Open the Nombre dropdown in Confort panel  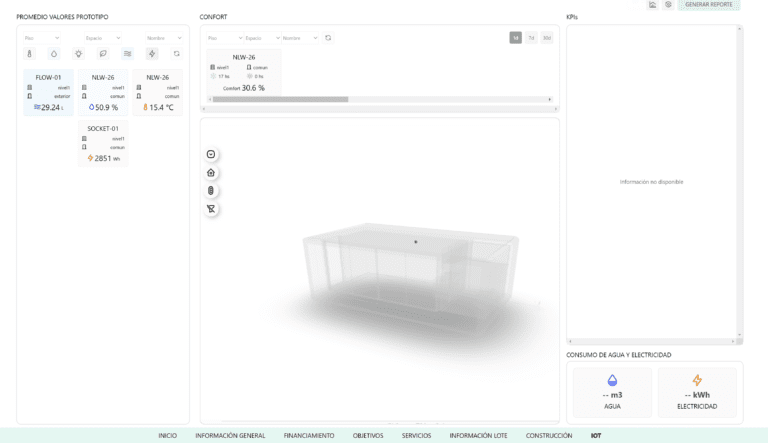point(300,38)
